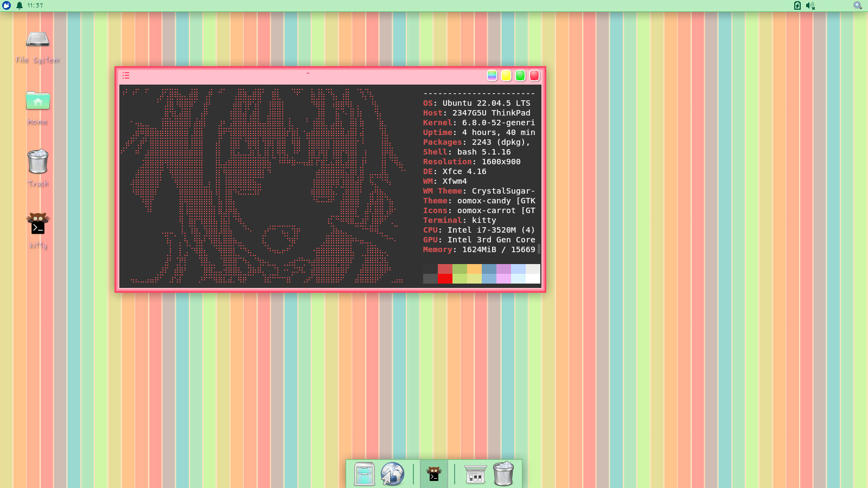Open the battery power manager indicator
868x488 pixels.
[797, 5]
